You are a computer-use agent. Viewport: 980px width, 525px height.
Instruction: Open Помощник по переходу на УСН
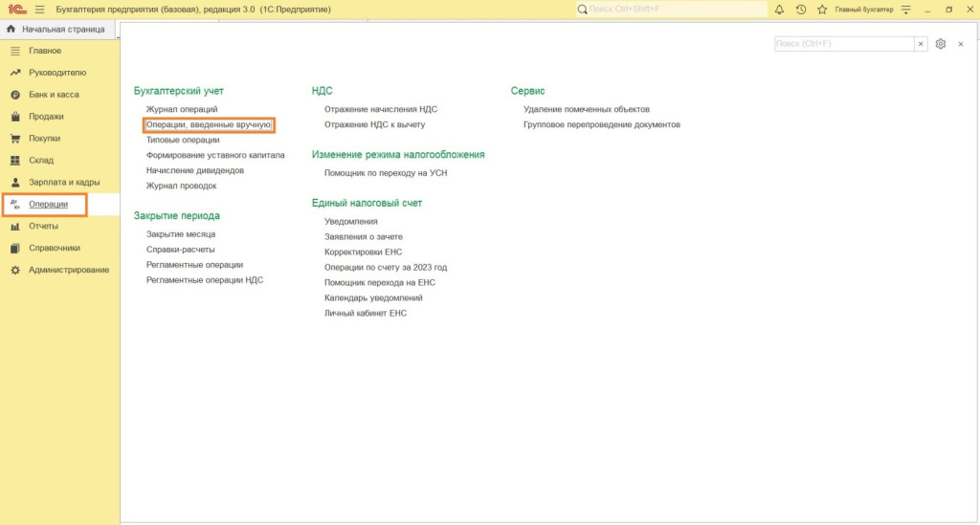tap(386, 173)
